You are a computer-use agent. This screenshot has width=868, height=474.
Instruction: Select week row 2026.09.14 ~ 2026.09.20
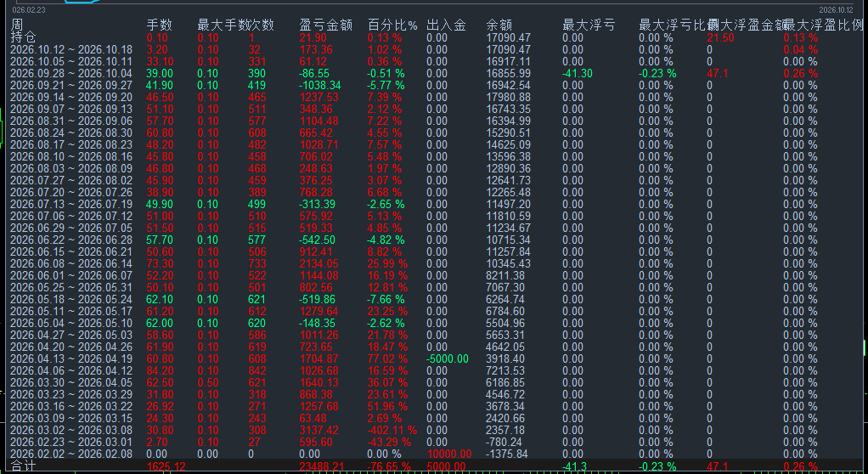[71, 98]
